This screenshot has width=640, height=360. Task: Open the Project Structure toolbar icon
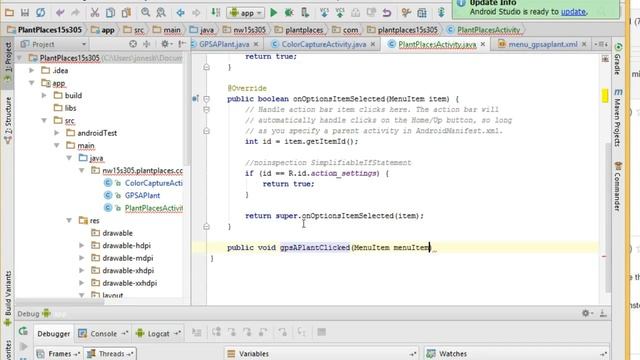[422, 13]
